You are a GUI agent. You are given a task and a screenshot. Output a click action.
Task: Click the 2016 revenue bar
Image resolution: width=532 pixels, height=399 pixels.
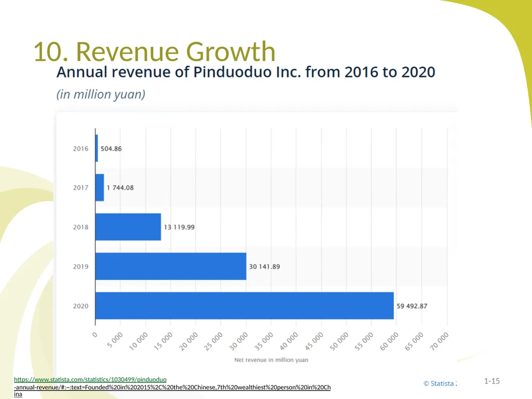coord(97,148)
